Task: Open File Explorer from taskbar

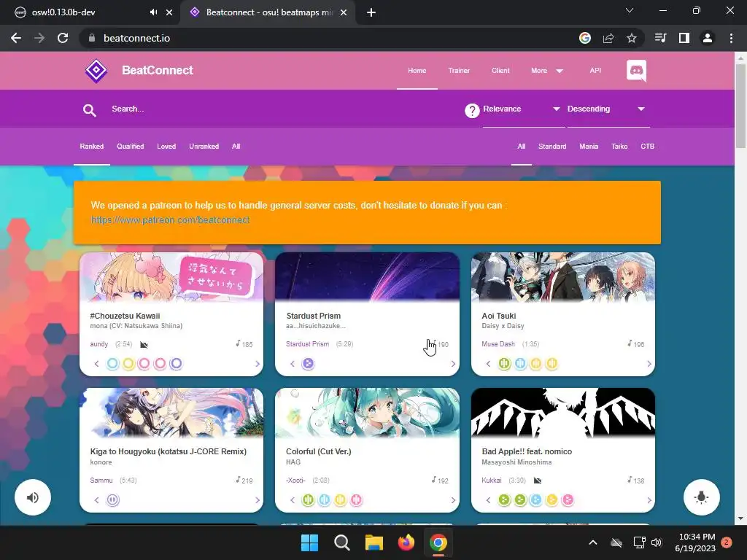Action: pos(374,542)
